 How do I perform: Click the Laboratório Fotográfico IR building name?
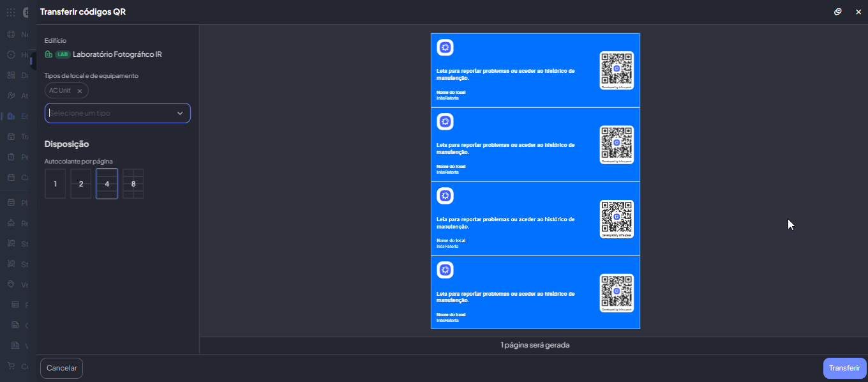pos(117,54)
